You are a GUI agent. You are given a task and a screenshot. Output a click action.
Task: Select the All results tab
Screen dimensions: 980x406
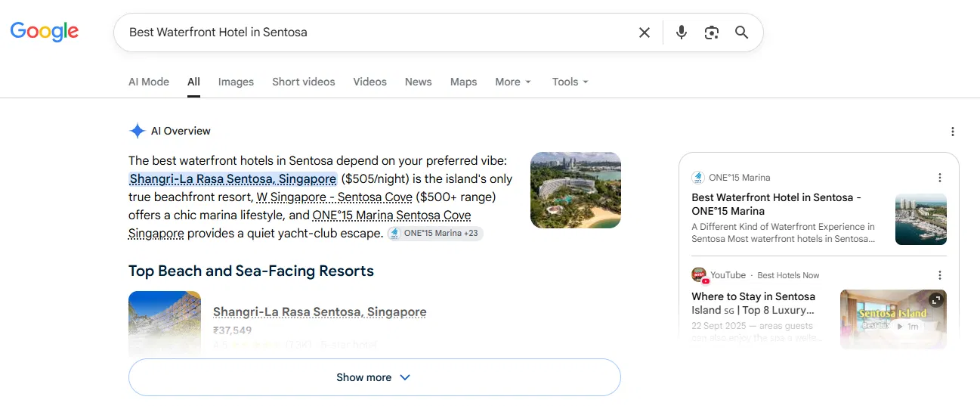[194, 82]
